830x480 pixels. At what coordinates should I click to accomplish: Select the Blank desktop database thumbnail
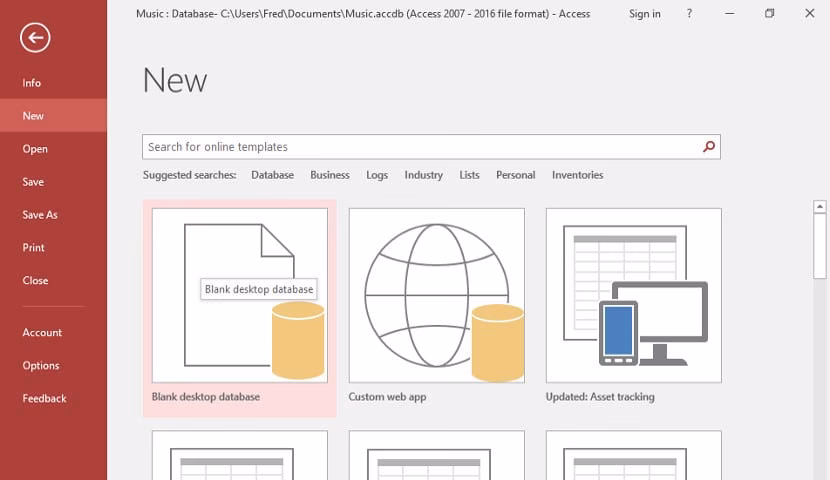click(x=240, y=295)
